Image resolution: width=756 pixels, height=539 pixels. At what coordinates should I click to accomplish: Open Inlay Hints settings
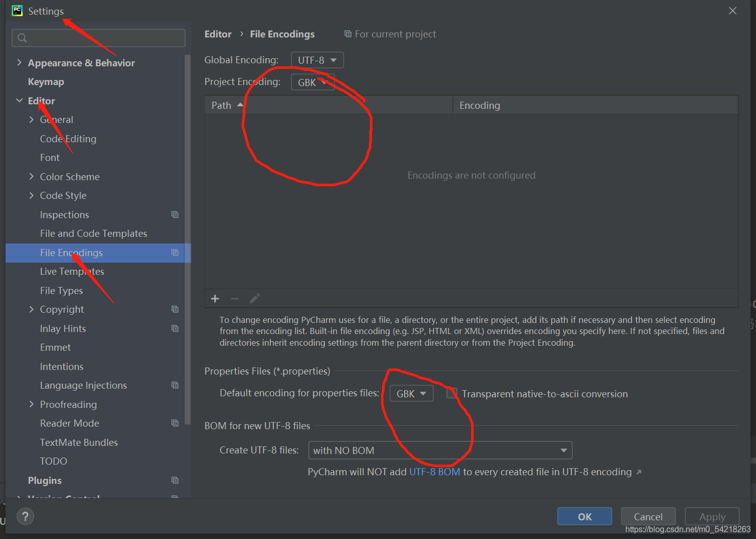(x=63, y=328)
